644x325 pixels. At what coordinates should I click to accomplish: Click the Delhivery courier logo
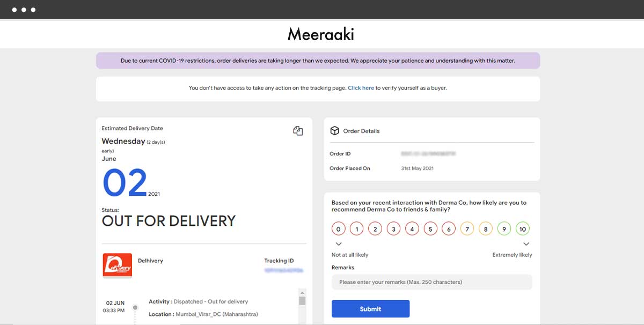(x=118, y=265)
